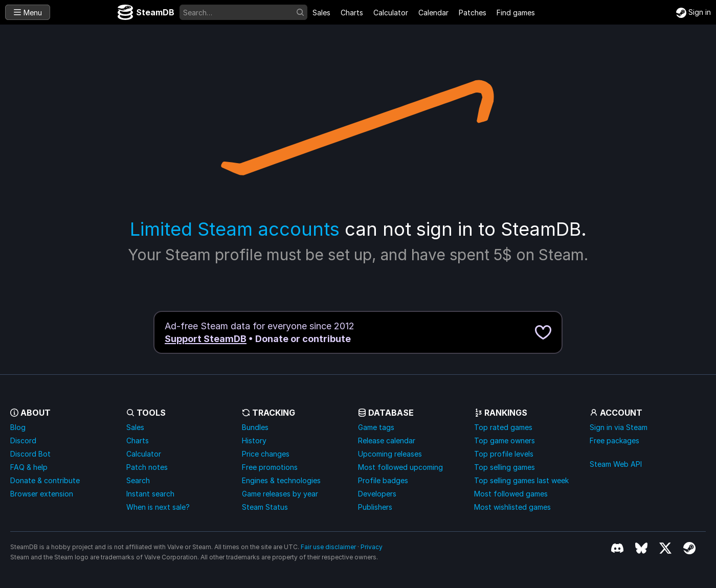The image size is (716, 588).
Task: Open the X (Twitter) icon in footer
Action: tap(665, 548)
